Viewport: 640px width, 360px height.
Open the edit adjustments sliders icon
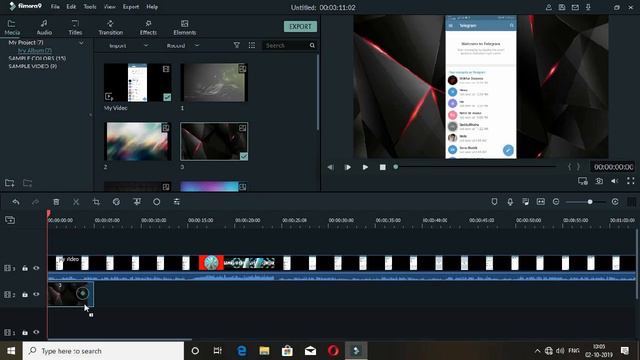pyautogui.click(x=177, y=202)
